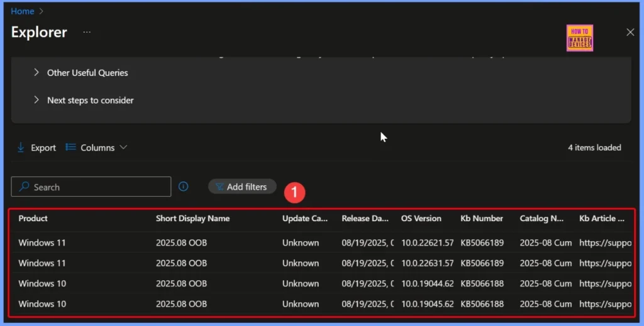Sort by the Kb Article column header
Viewport: 644px width, 326px height.
point(602,218)
